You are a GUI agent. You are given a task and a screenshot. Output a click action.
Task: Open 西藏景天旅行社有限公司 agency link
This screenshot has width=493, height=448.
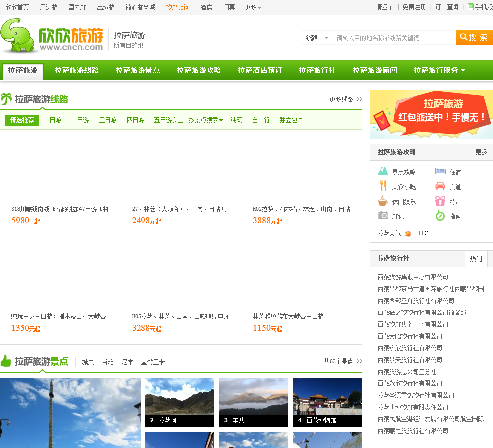pyautogui.click(x=410, y=360)
